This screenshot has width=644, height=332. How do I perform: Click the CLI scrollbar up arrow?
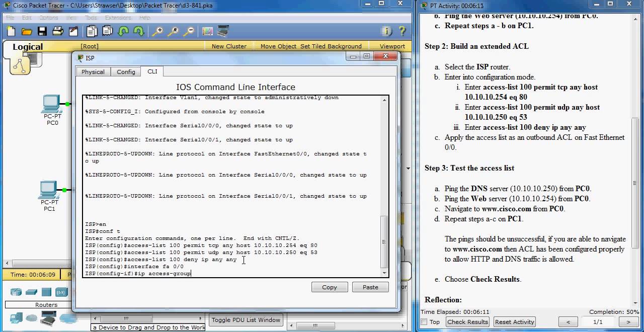[384, 100]
